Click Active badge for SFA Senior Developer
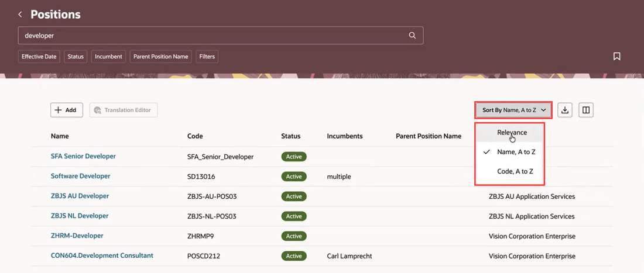The height and width of the screenshot is (273, 644). point(294,157)
